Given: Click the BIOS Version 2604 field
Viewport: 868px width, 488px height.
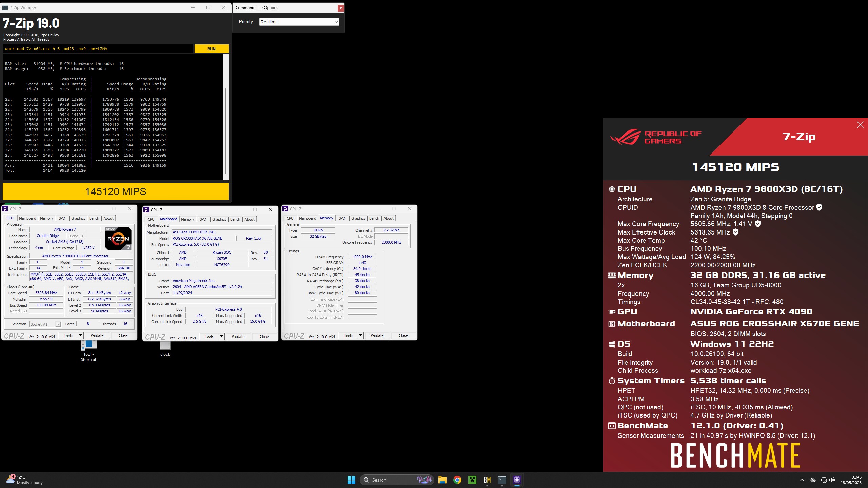Looking at the screenshot, I should (221, 287).
